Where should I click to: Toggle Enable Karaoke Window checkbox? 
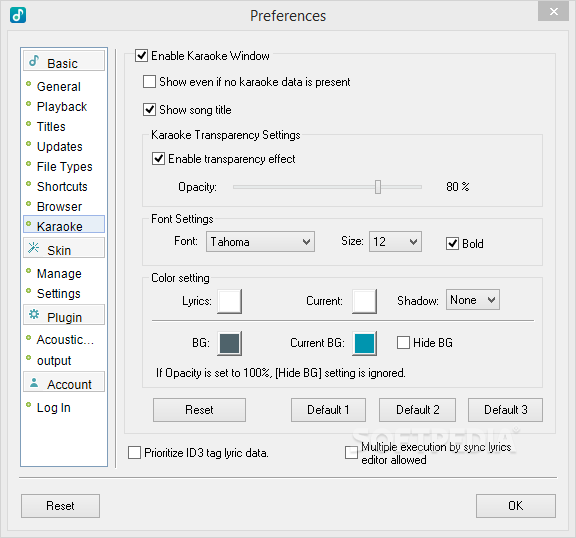coord(142,56)
